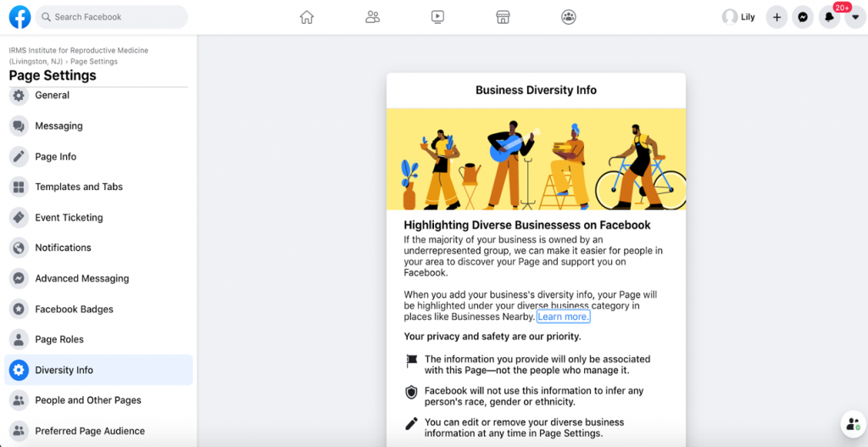Open Advanced Messaging label
The height and width of the screenshot is (447, 868).
(82, 278)
